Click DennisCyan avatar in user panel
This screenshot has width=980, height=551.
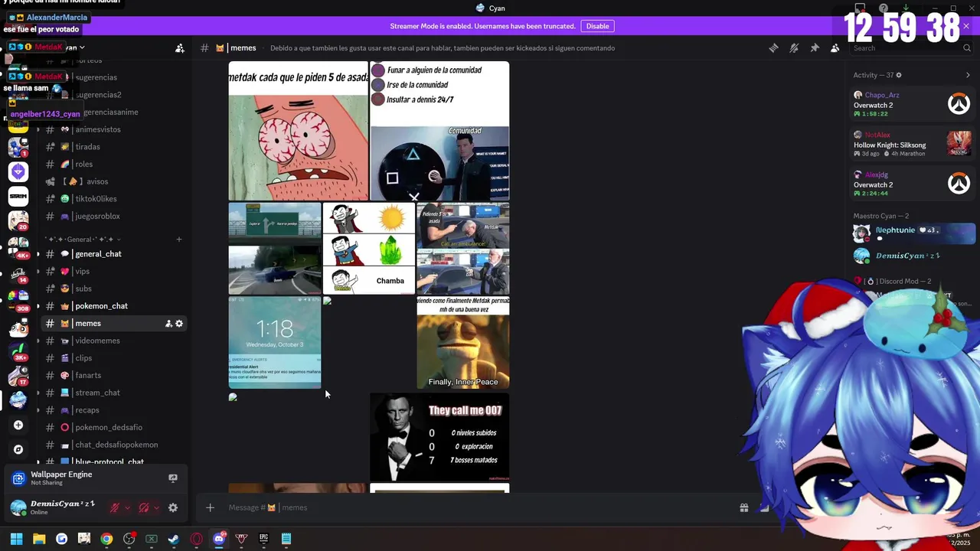(x=18, y=507)
